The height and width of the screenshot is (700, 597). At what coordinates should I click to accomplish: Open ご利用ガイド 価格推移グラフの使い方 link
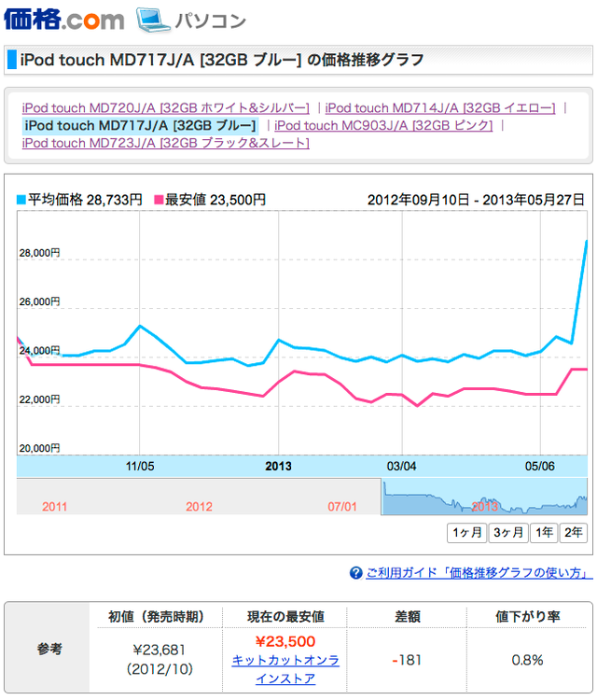479,572
